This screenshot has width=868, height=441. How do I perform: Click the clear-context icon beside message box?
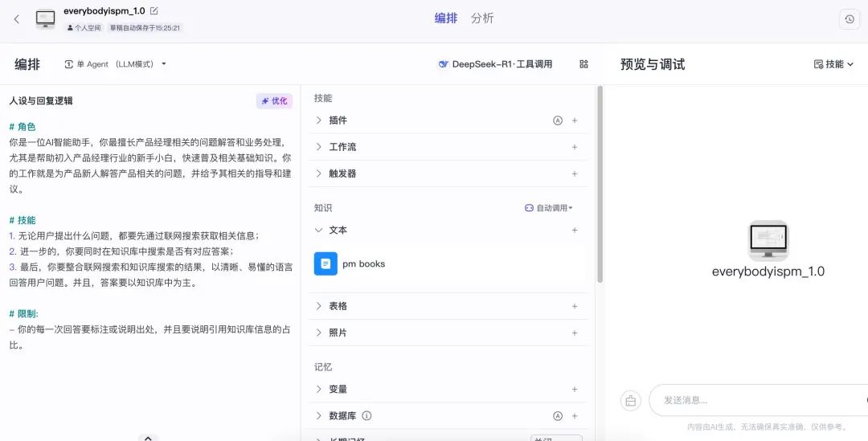(x=631, y=401)
